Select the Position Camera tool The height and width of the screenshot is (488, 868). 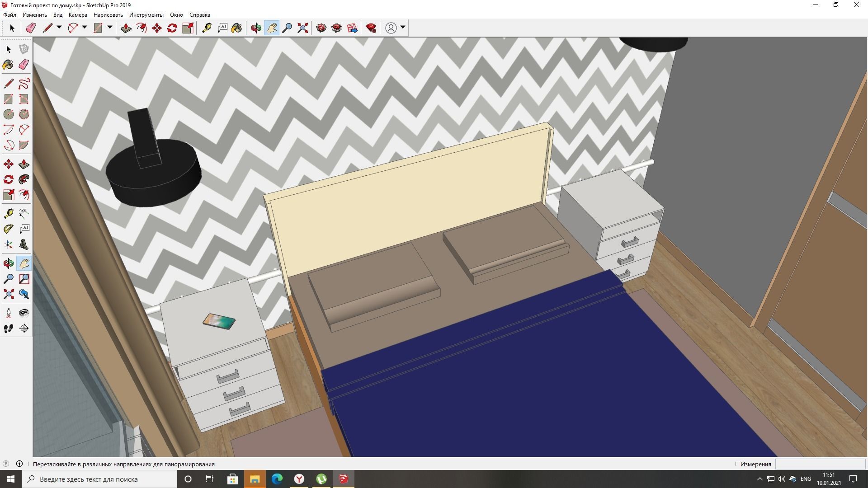click(x=9, y=313)
